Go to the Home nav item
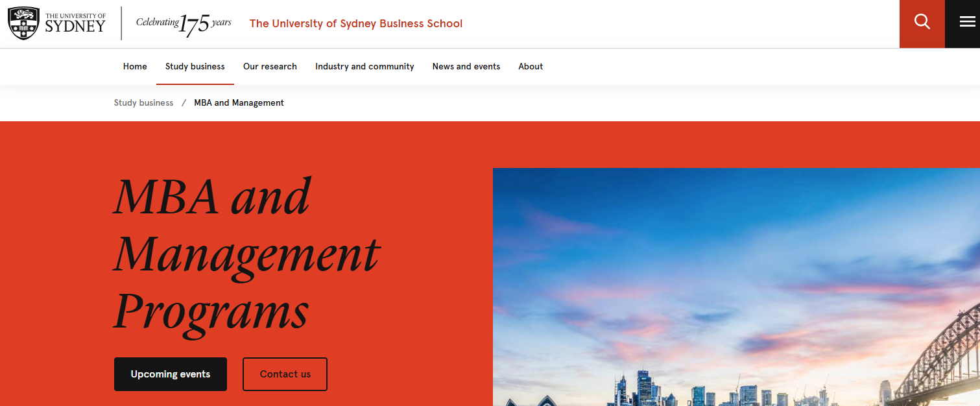The height and width of the screenshot is (406, 980). 135,66
